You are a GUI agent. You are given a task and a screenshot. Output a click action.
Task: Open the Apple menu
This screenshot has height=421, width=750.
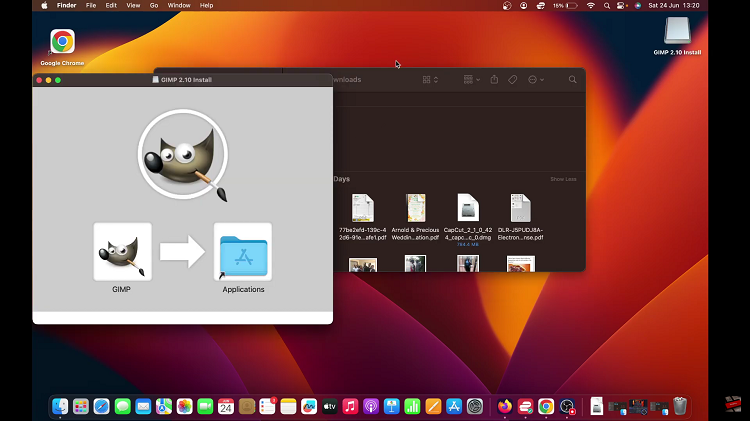(x=44, y=6)
